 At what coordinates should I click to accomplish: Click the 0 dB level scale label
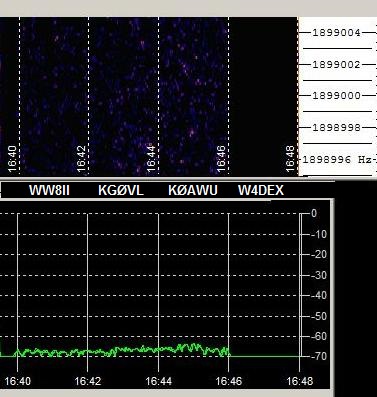tap(314, 213)
